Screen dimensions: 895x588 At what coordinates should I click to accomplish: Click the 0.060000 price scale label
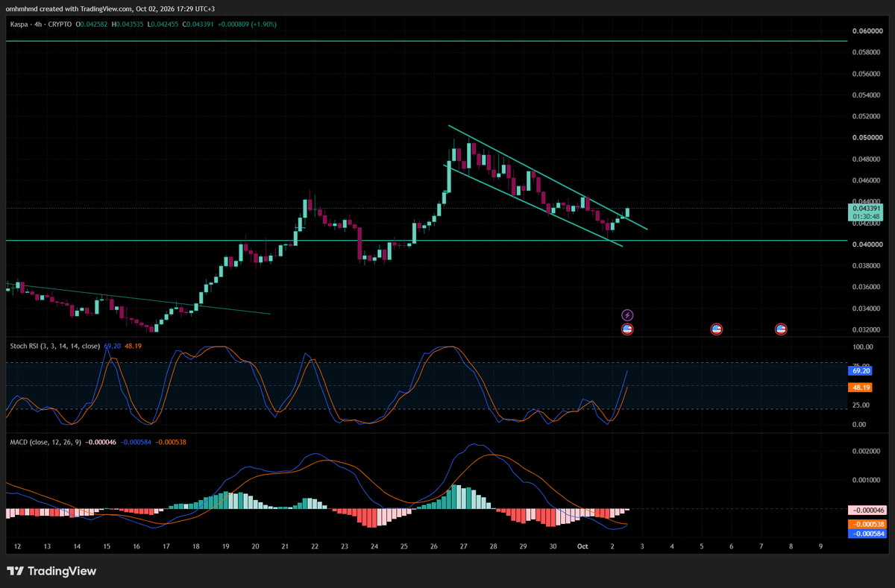(866, 31)
